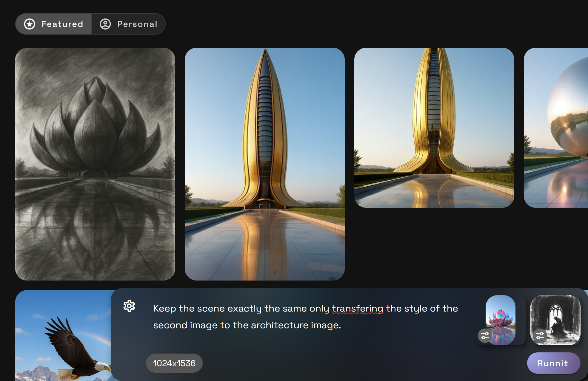Adjust settings on lotus reference image
The height and width of the screenshot is (381, 588).
pos(485,336)
